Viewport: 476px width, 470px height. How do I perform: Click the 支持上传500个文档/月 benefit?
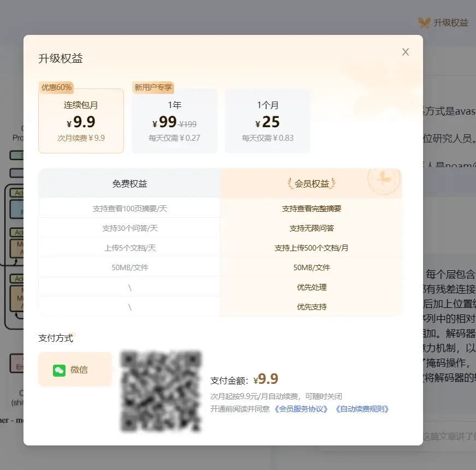(312, 248)
